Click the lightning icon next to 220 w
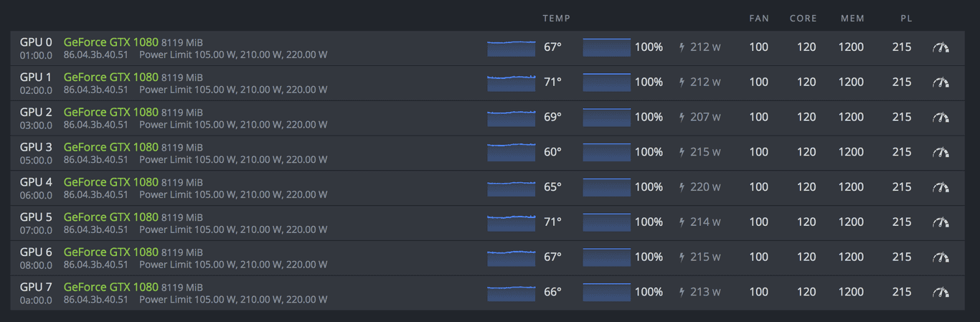The width and height of the screenshot is (980, 322). coord(682,187)
